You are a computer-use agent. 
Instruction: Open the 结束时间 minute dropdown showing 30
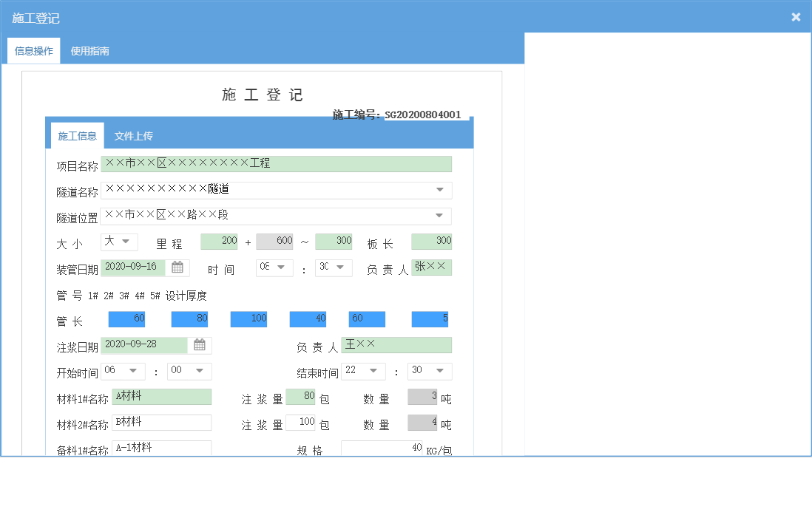point(430,371)
